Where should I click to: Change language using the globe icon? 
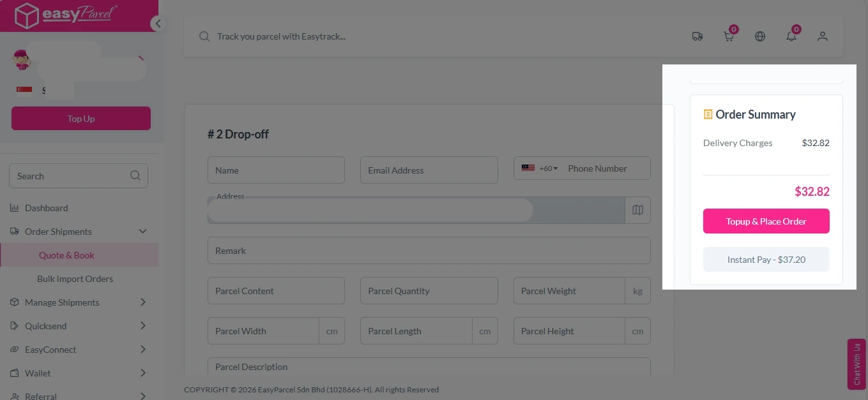coord(759,36)
